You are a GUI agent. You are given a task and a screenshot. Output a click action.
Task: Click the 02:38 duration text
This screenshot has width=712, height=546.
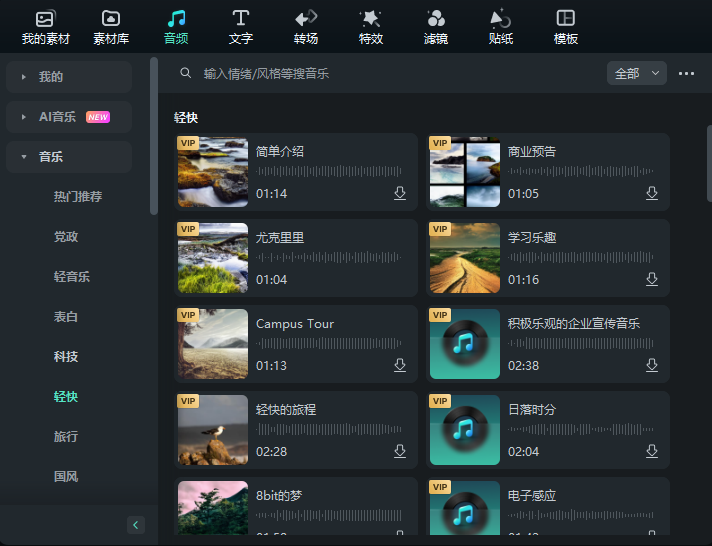[x=523, y=366]
